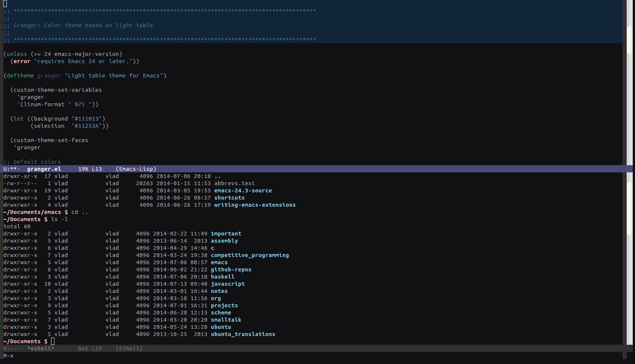Click the ubuntu_translations directory name
Image resolution: width=635 pixels, height=364 pixels.
coord(243,334)
